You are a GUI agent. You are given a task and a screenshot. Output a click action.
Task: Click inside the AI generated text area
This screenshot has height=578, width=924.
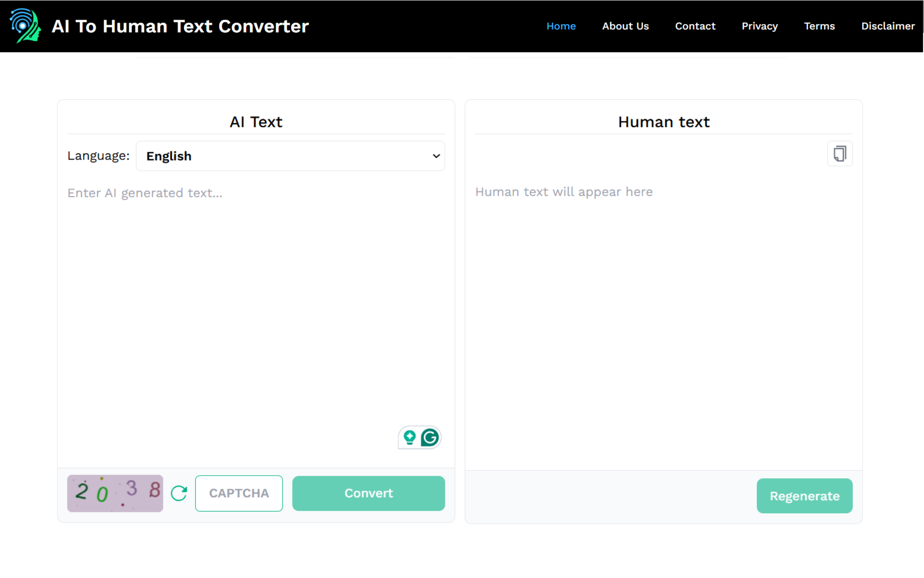[x=256, y=298]
